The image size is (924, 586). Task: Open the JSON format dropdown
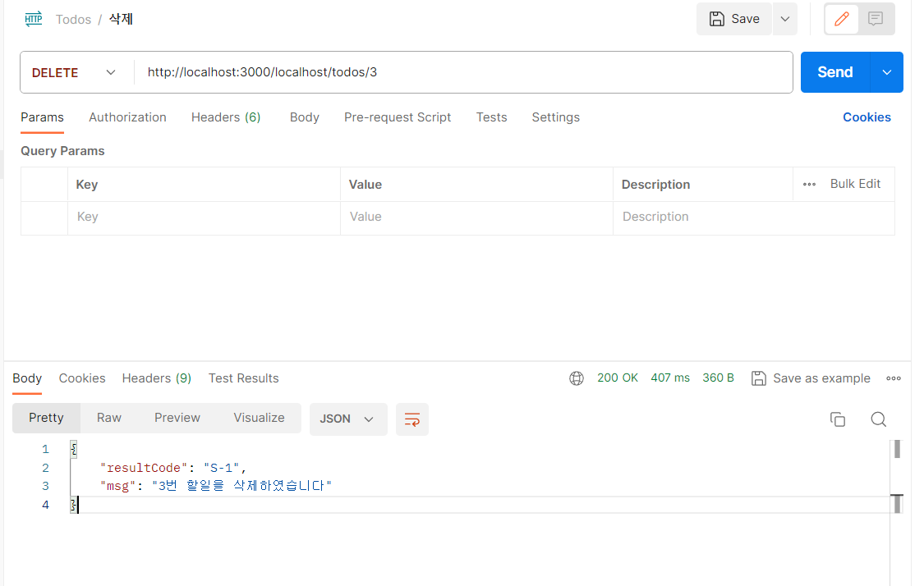coord(348,419)
